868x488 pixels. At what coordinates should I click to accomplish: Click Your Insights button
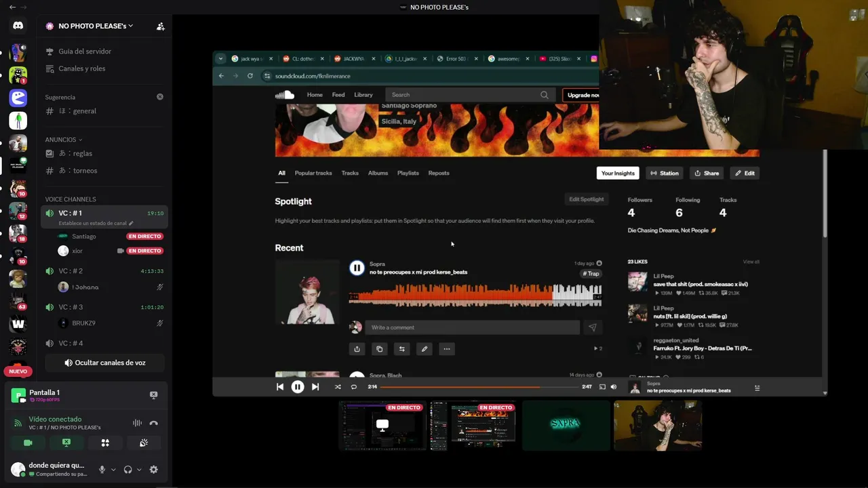[618, 173]
